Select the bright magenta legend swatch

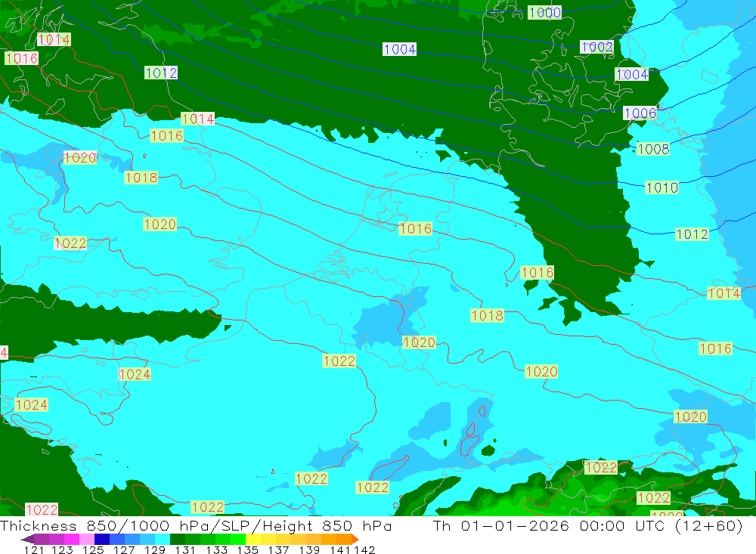click(x=71, y=539)
